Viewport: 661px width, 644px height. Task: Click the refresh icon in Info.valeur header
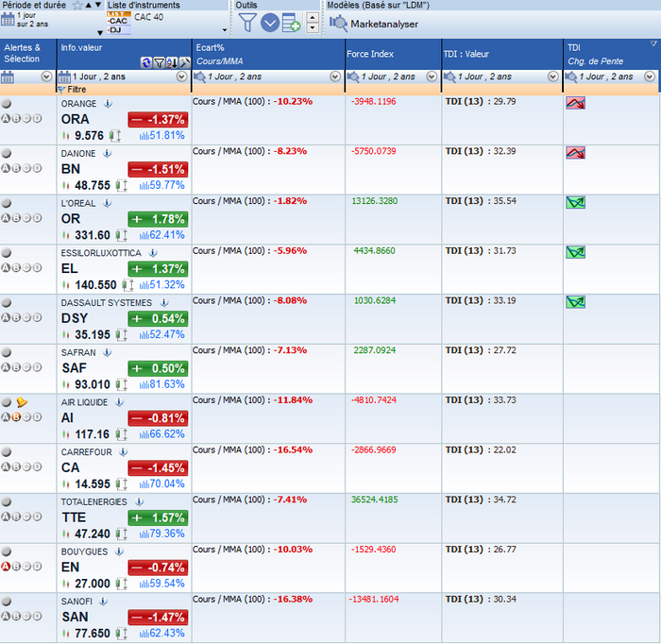click(x=146, y=63)
